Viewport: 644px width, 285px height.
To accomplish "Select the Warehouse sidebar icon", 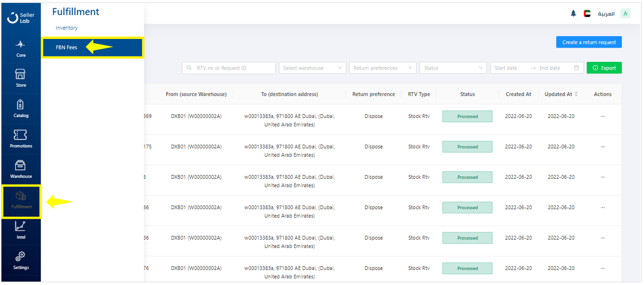I will [x=20, y=169].
